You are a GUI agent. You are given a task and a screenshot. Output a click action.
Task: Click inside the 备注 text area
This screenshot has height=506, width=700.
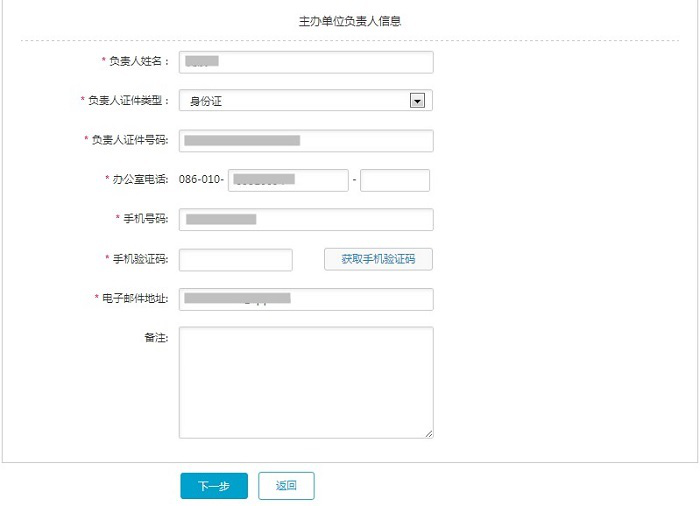pos(305,382)
